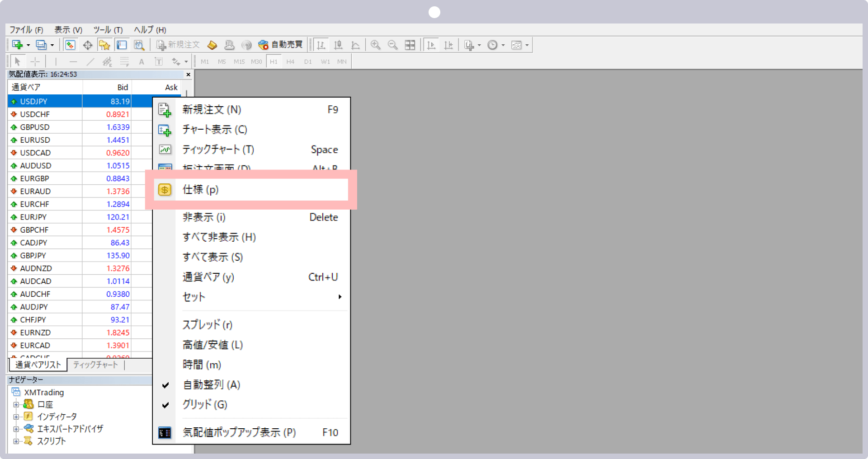Zoom in on the chart
Viewport: 868px width, 459px height.
click(375, 45)
